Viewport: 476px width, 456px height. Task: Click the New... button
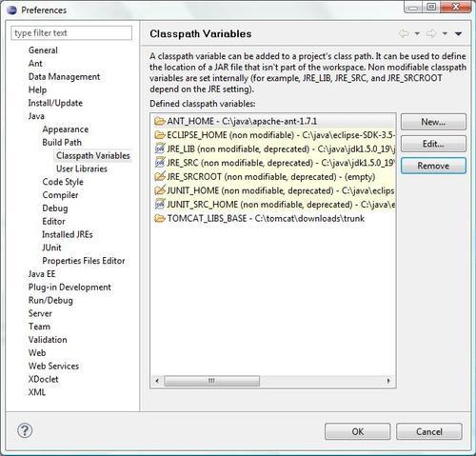click(433, 122)
